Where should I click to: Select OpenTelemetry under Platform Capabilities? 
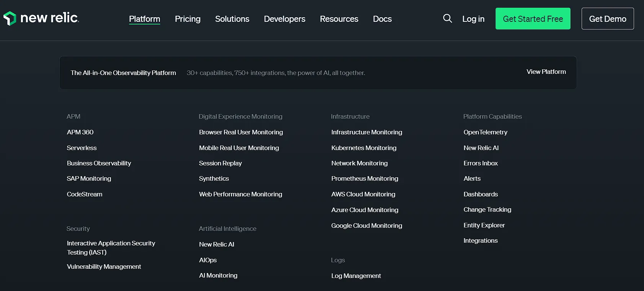[x=485, y=132]
